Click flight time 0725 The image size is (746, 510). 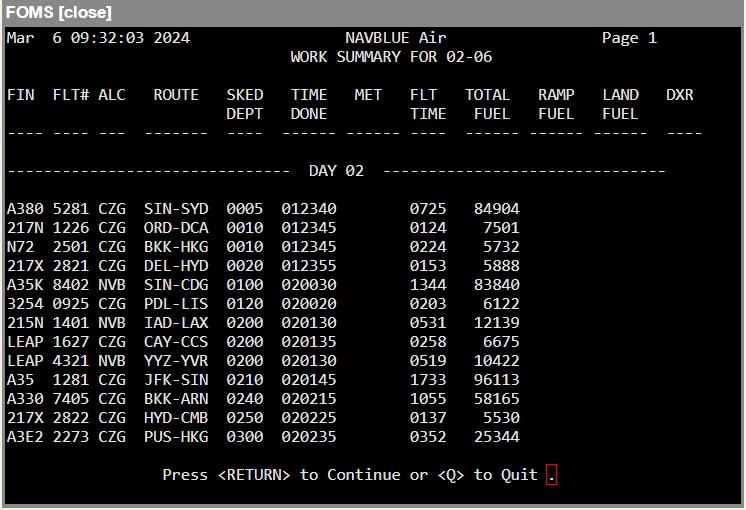pyautogui.click(x=428, y=209)
